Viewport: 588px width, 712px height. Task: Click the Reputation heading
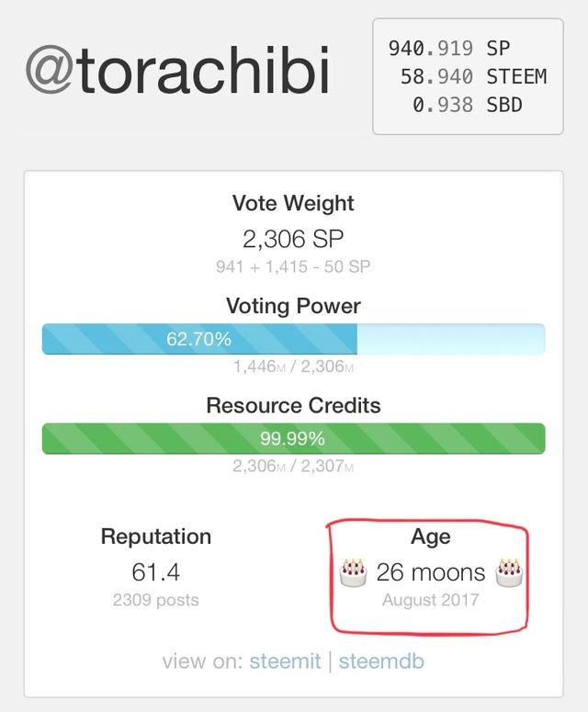coord(156,537)
